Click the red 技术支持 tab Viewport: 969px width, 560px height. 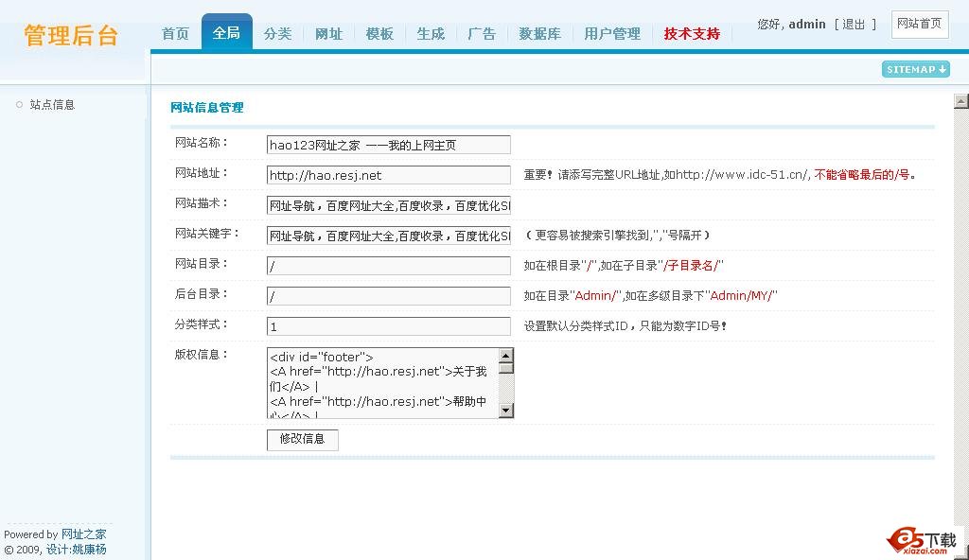(x=692, y=34)
